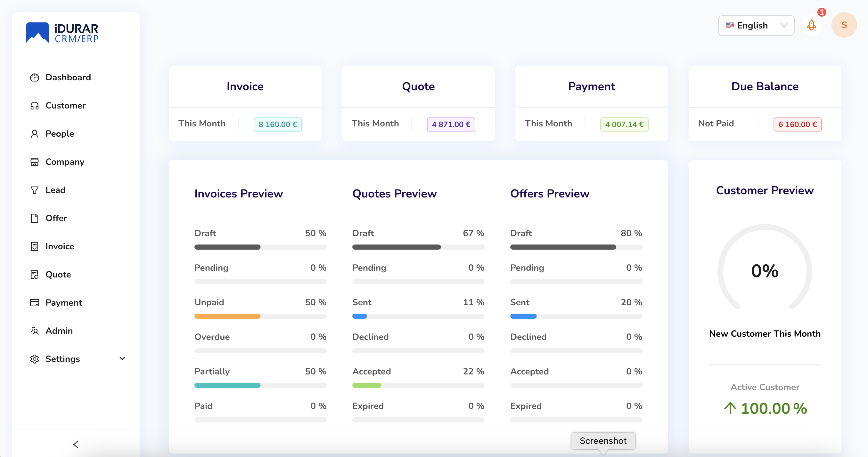
Task: Click the Invoice This Month button
Action: coord(277,124)
